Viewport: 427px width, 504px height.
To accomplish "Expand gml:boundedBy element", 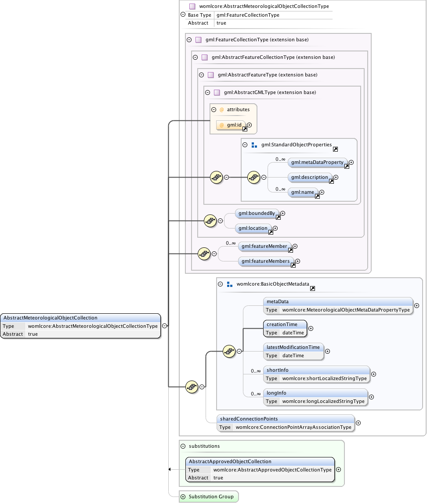I will (283, 214).
